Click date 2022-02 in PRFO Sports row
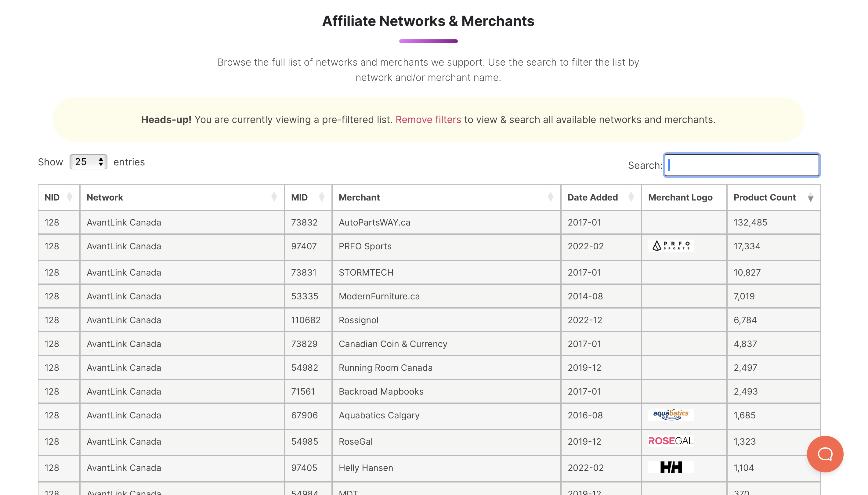The image size is (868, 495). pyautogui.click(x=585, y=246)
